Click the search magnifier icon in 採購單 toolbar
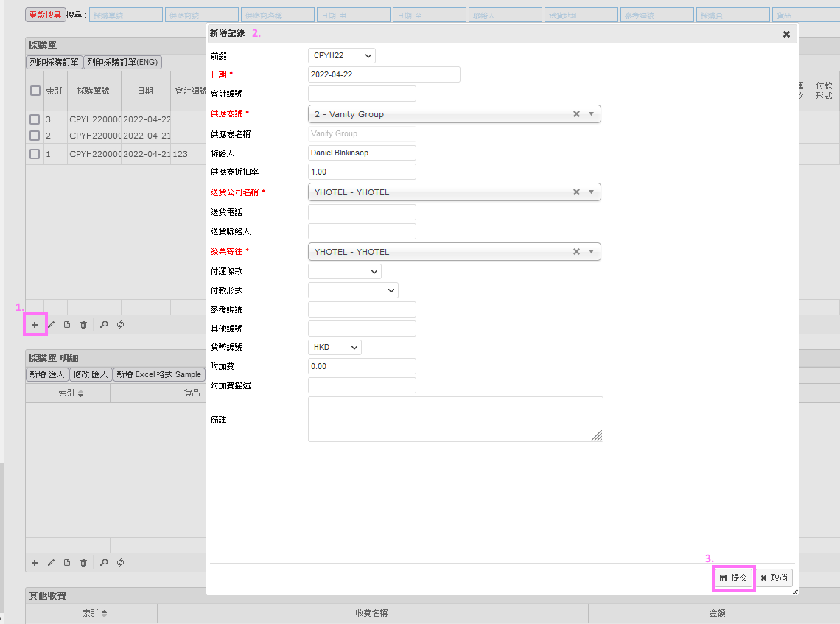The image size is (840, 624). 104,324
